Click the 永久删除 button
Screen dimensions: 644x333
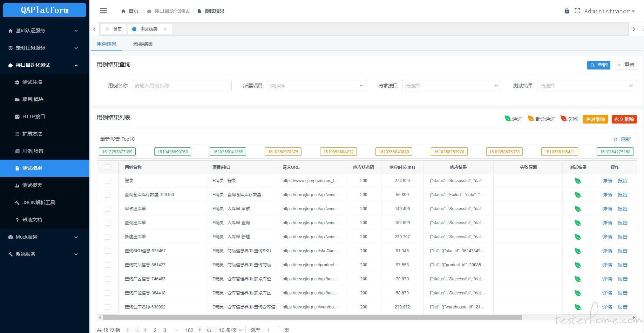[x=624, y=119]
